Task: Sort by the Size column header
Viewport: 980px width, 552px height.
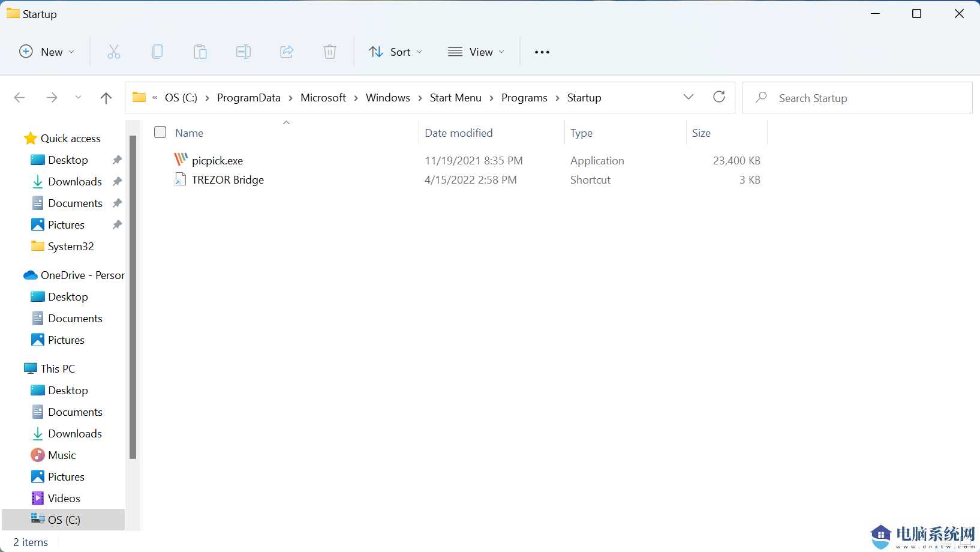Action: [701, 133]
